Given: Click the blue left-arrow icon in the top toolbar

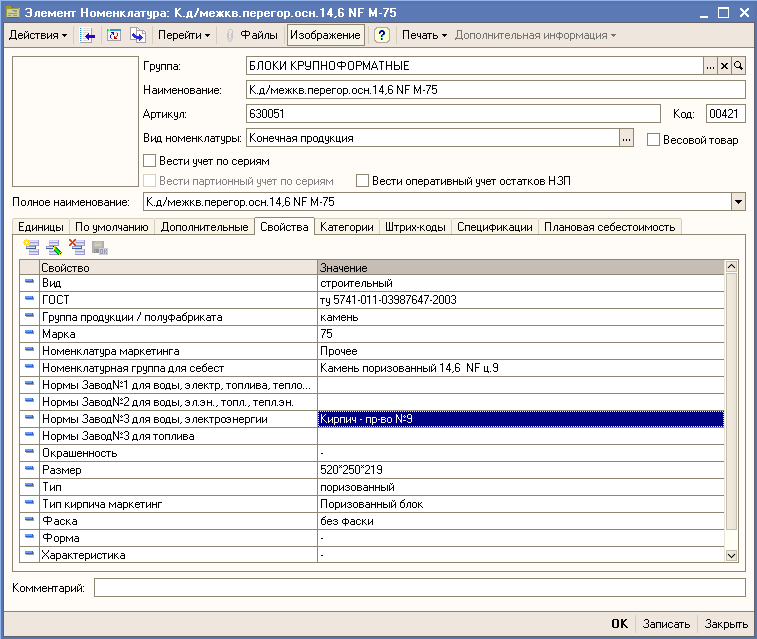Looking at the screenshot, I should pyautogui.click(x=88, y=35).
